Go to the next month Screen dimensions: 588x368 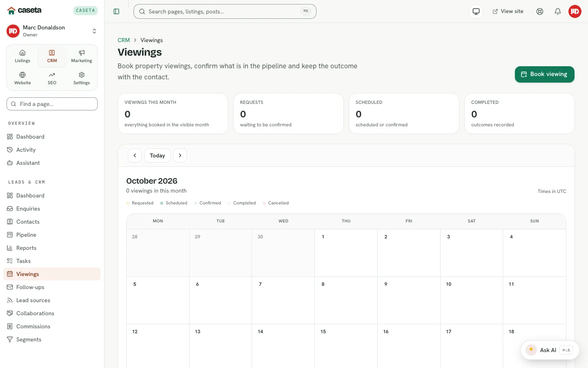tap(180, 155)
